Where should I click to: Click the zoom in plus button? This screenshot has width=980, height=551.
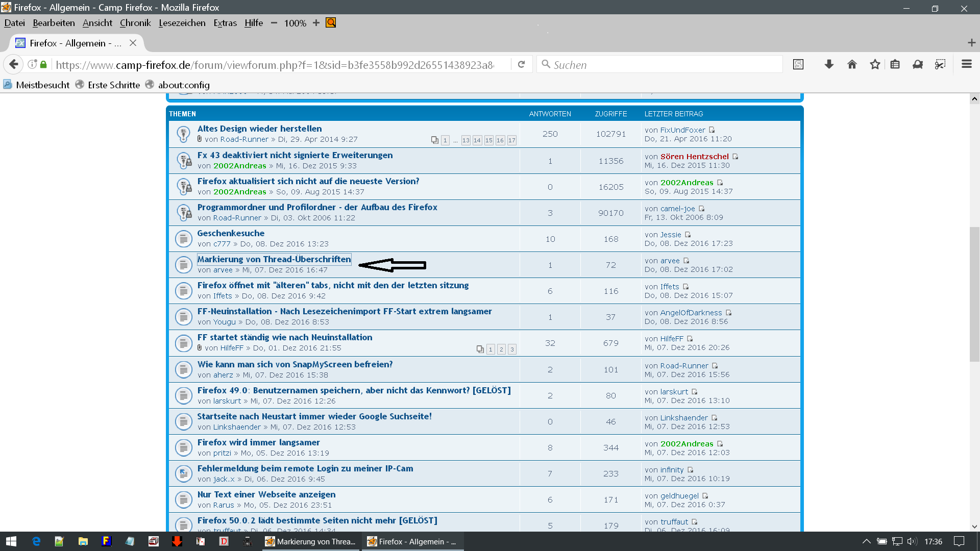click(316, 23)
